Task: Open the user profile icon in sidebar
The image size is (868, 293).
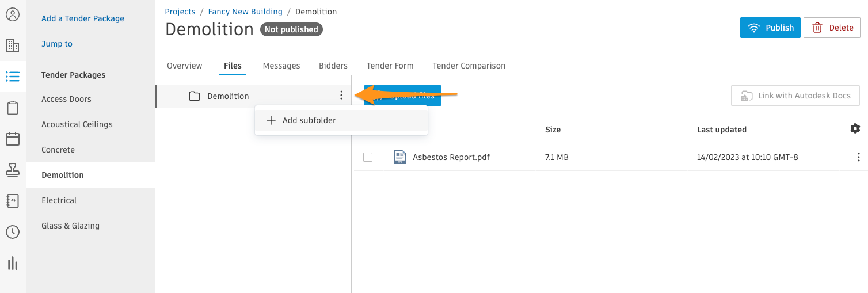Action: (13, 14)
